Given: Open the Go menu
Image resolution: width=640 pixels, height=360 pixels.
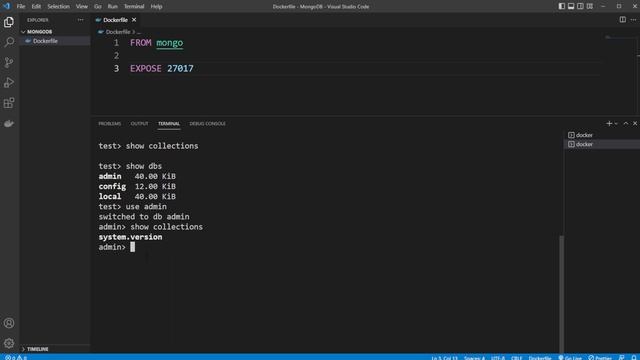Looking at the screenshot, I should 98,7.
